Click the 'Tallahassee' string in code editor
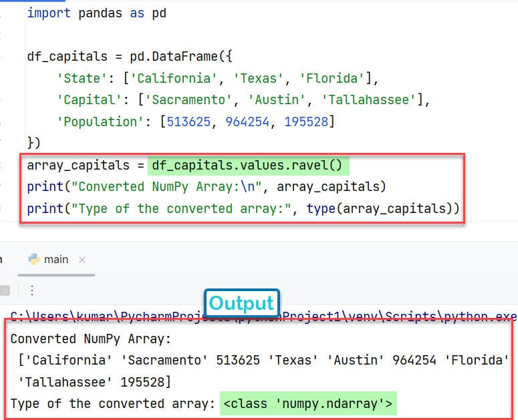Viewport: 518px width, 420px height. pos(369,100)
